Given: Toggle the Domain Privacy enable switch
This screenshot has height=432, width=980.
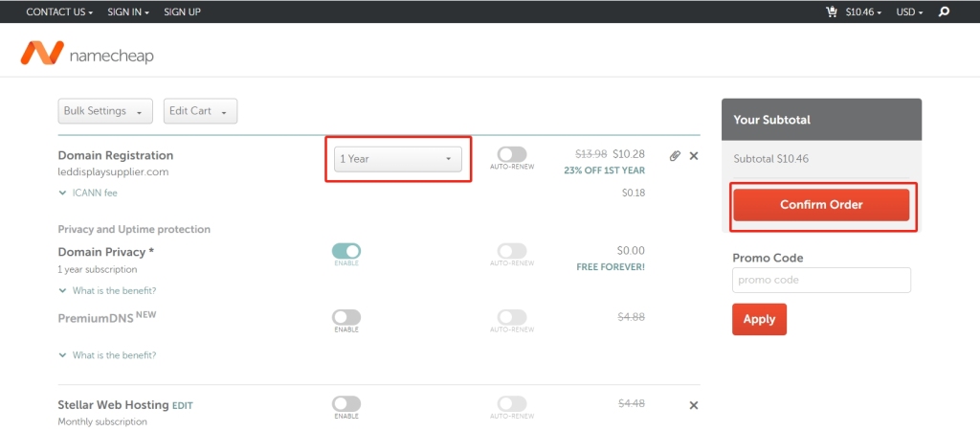Looking at the screenshot, I should click(346, 251).
